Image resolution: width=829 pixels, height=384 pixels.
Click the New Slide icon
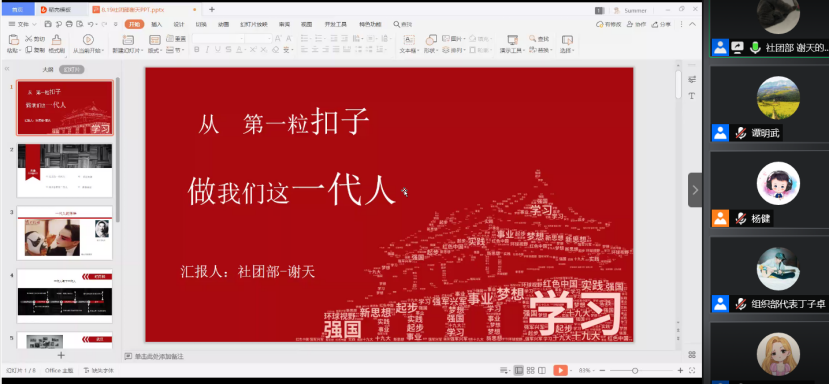click(x=127, y=40)
